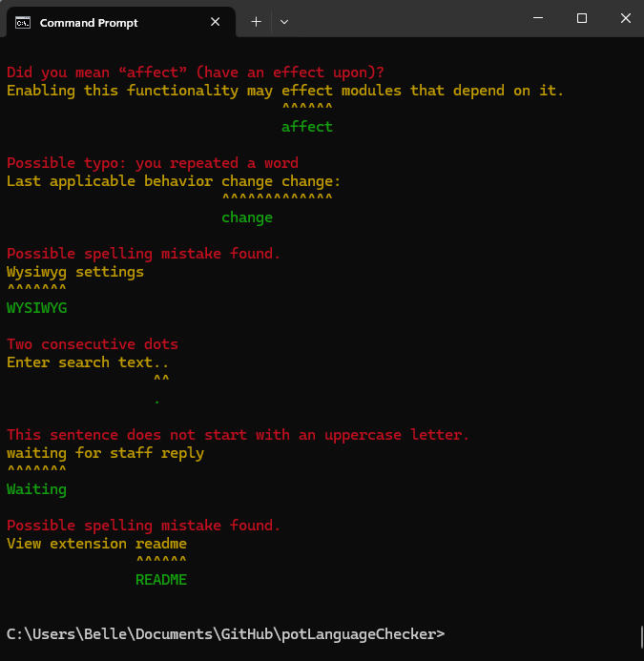The height and width of the screenshot is (661, 644).
Task: Maximize the terminal window
Action: click(x=582, y=18)
